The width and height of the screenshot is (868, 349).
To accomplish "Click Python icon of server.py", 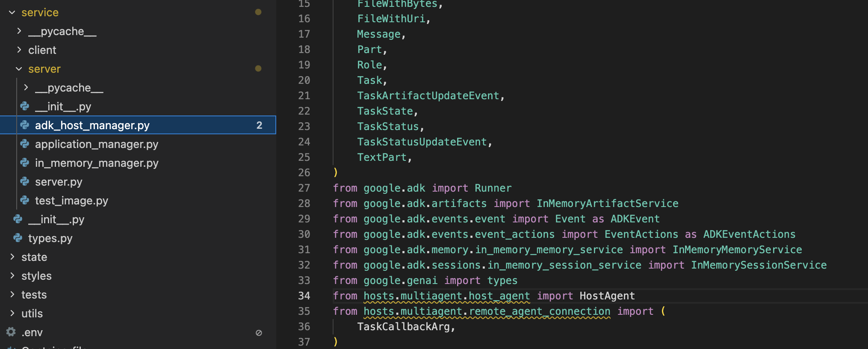I will coord(25,181).
